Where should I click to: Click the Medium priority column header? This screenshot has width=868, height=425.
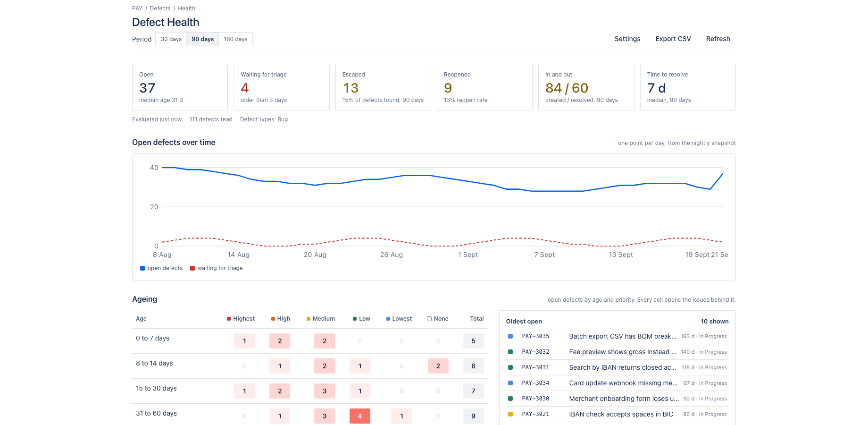pos(321,319)
